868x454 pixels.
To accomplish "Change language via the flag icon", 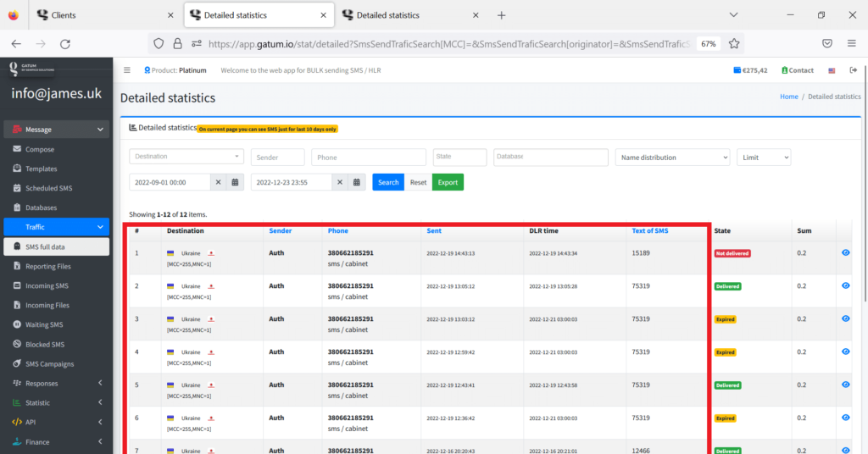I will tap(832, 70).
